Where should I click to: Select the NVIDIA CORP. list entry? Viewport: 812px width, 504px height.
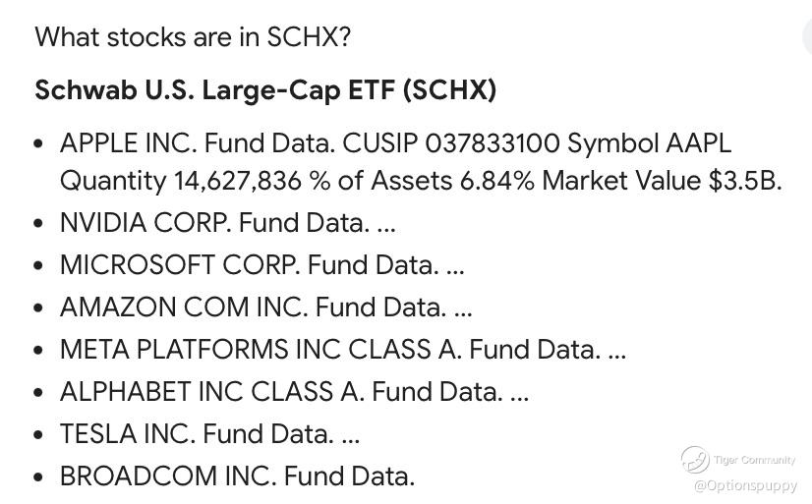(145, 223)
